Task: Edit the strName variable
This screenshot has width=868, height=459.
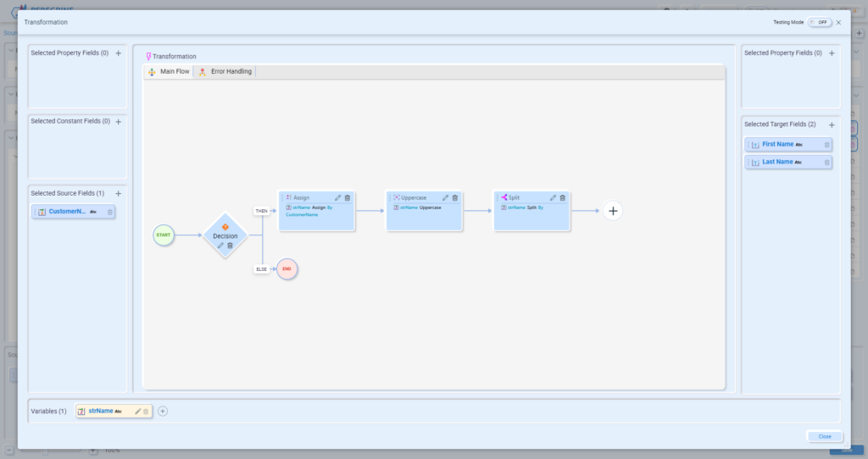Action: click(137, 412)
